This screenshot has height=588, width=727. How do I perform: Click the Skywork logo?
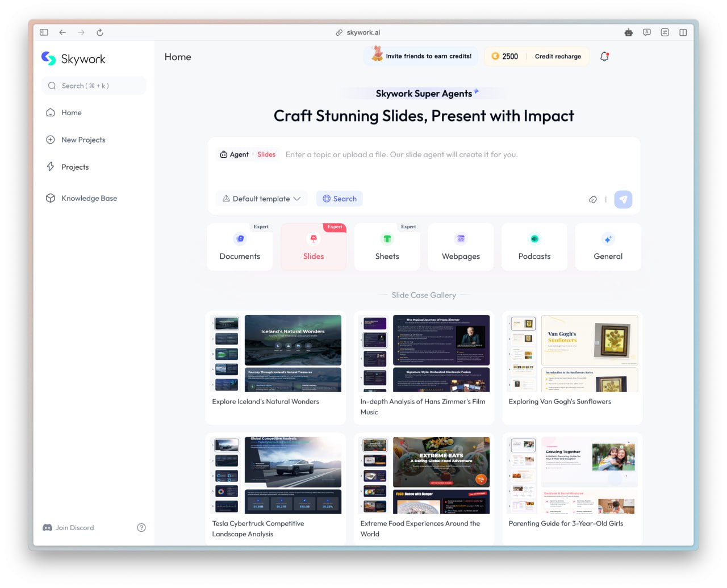[x=73, y=58]
